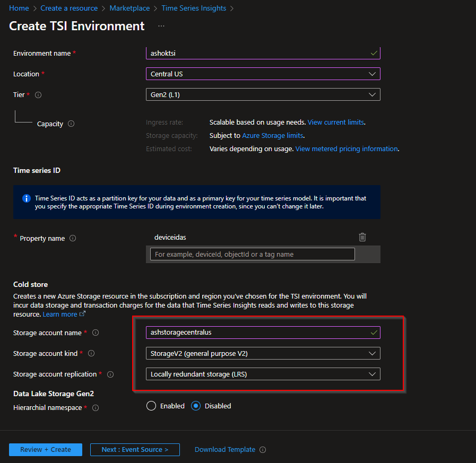Click the Environment name input field
The image size is (476, 463).
click(263, 53)
